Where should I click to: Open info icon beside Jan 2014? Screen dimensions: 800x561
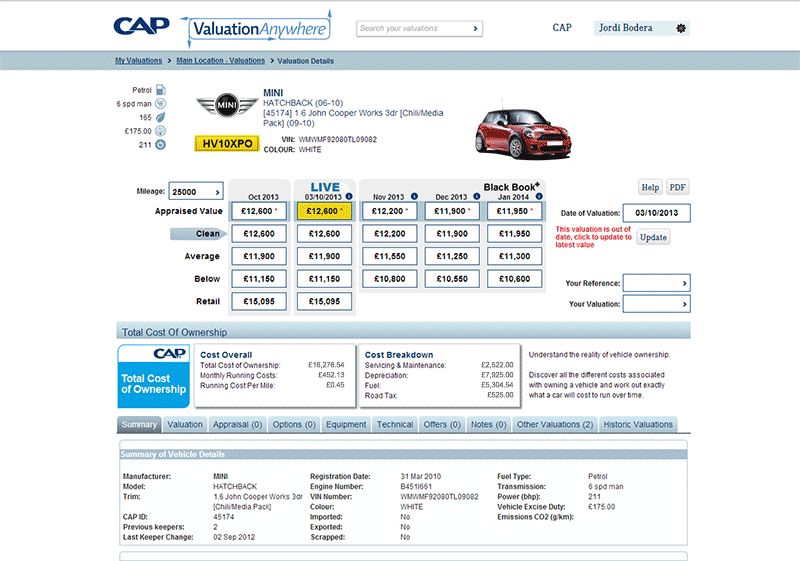coord(539,196)
